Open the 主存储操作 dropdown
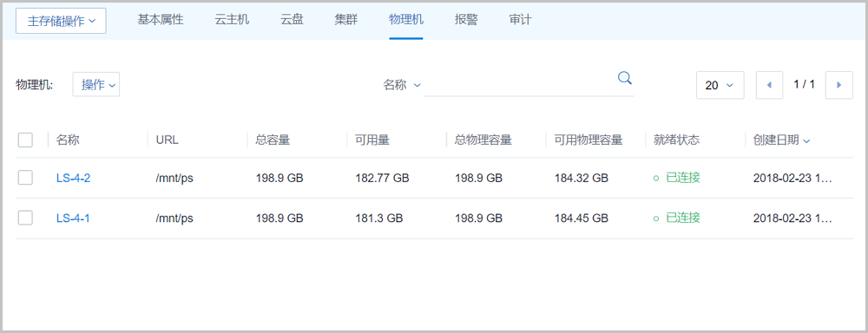Image resolution: width=868 pixels, height=333 pixels. 61,21
